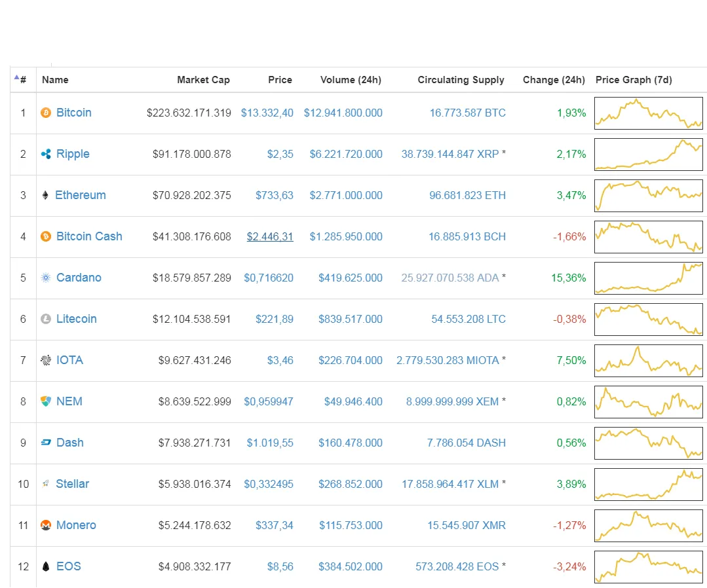Click Stellar volume $268.852.000
This screenshot has width=707, height=588.
click(x=351, y=484)
